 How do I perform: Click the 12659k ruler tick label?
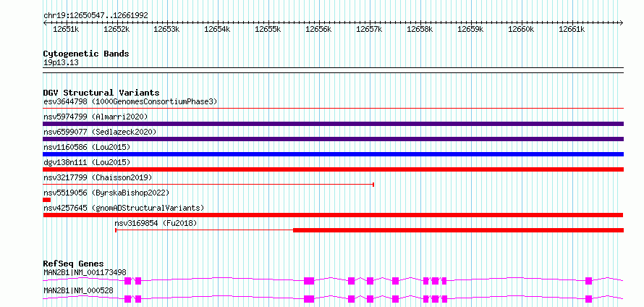[470, 29]
